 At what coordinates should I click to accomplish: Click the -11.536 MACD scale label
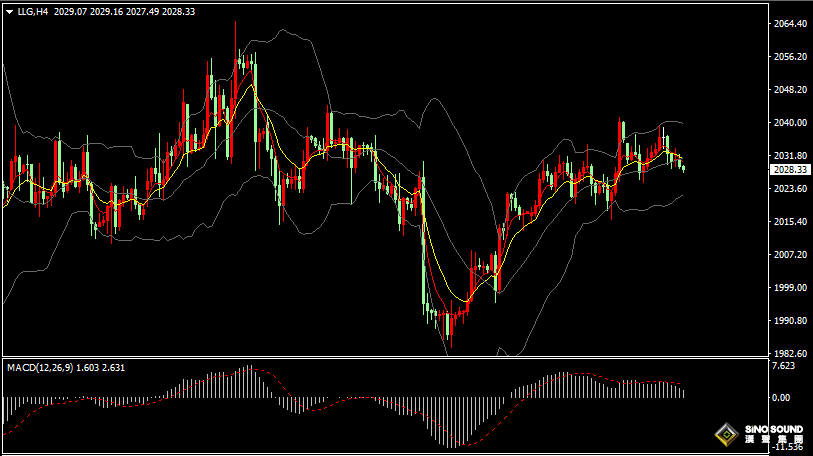(x=788, y=449)
